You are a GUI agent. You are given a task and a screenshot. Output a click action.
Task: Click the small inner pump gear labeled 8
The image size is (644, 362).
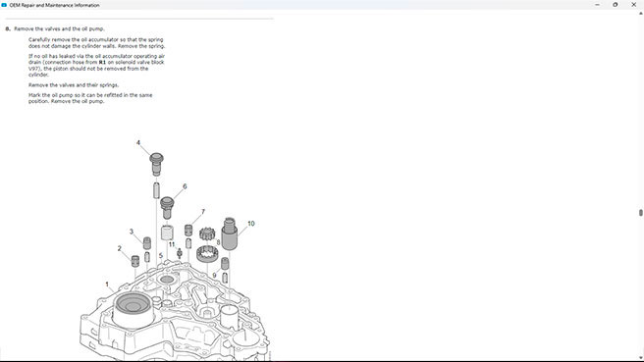[x=207, y=233]
